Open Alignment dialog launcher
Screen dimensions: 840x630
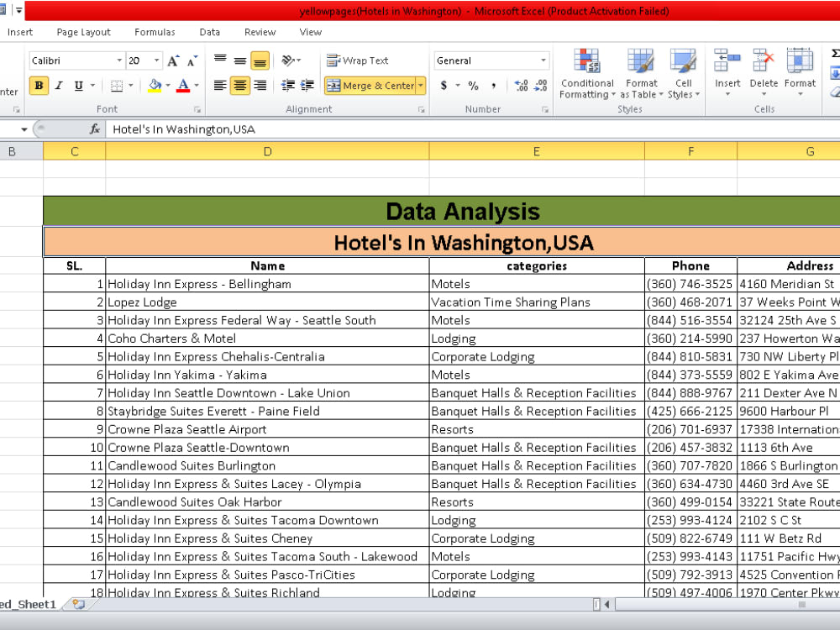click(421, 109)
